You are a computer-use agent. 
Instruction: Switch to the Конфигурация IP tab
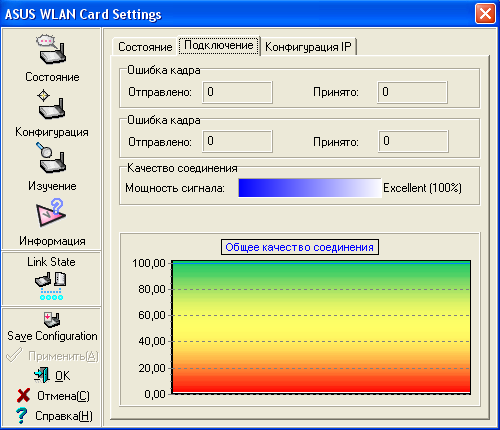[308, 47]
